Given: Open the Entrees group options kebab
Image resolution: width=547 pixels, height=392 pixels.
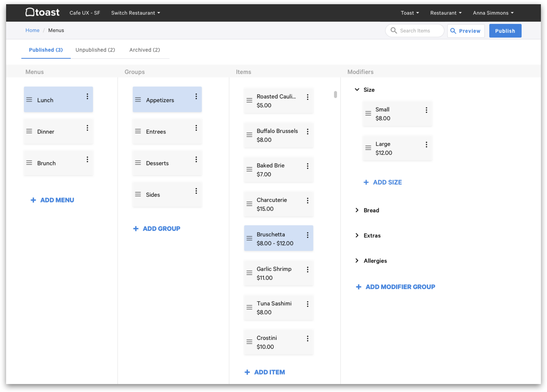Looking at the screenshot, I should click(x=196, y=128).
